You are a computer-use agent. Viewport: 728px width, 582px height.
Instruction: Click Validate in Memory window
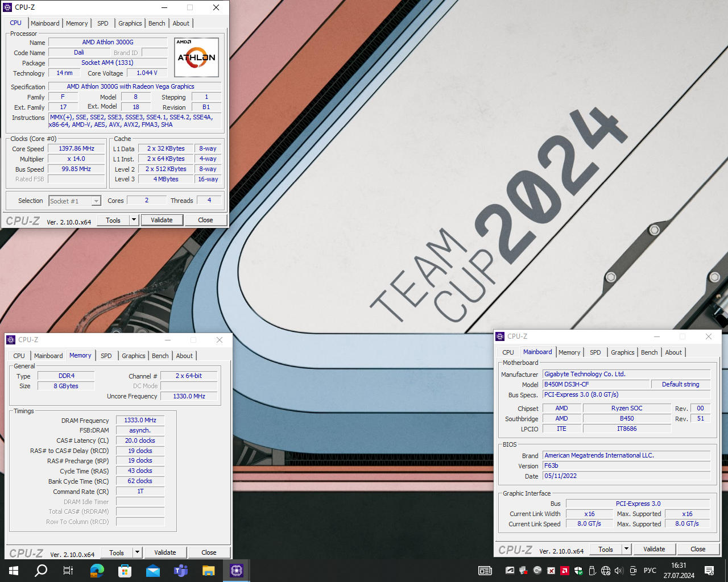(x=165, y=552)
